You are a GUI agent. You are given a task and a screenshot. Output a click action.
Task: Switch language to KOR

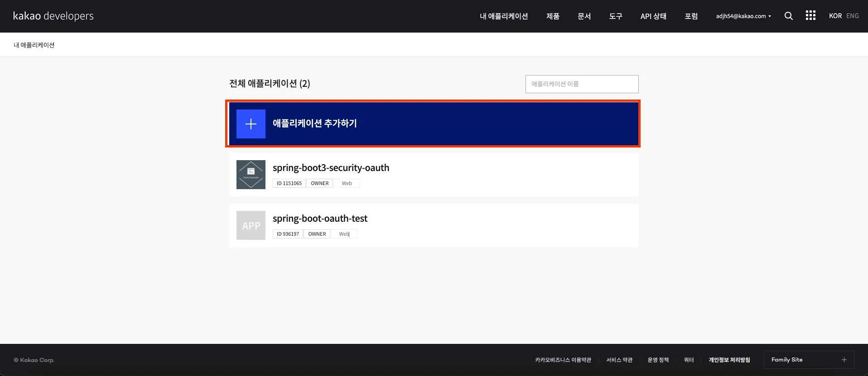click(835, 16)
